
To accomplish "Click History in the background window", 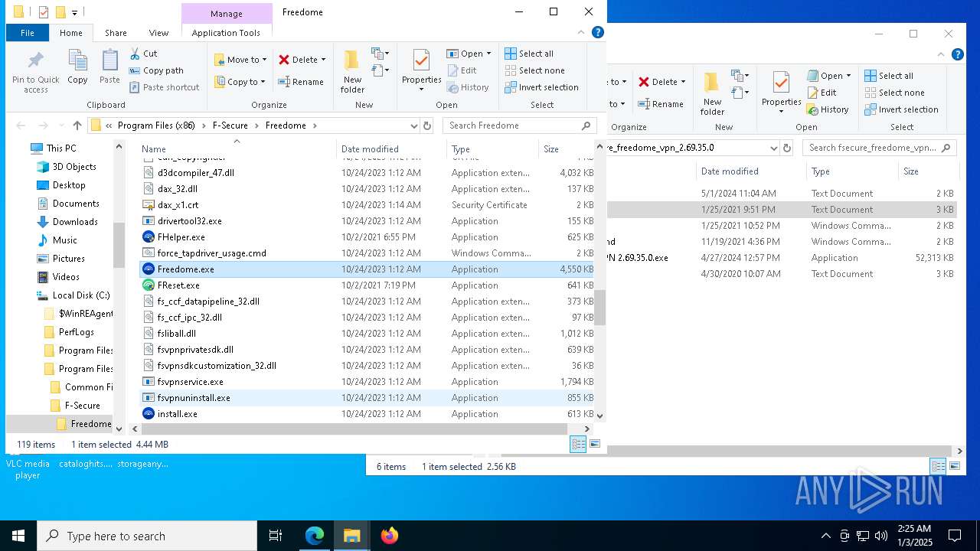I will pyautogui.click(x=828, y=109).
